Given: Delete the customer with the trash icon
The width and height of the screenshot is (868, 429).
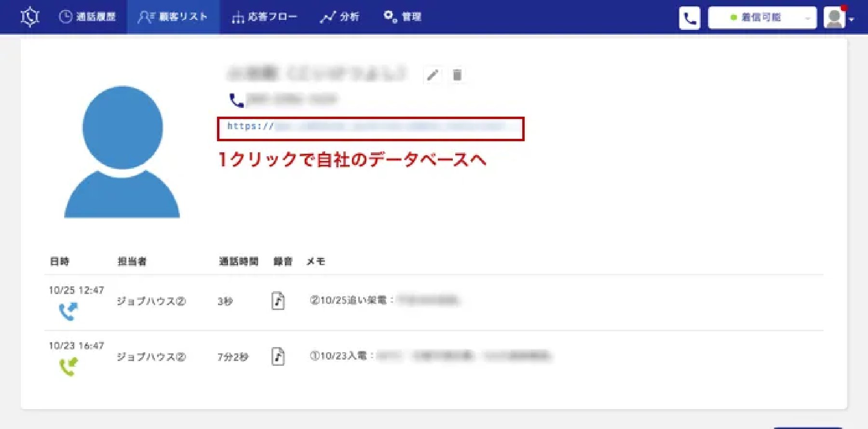Looking at the screenshot, I should tap(457, 75).
